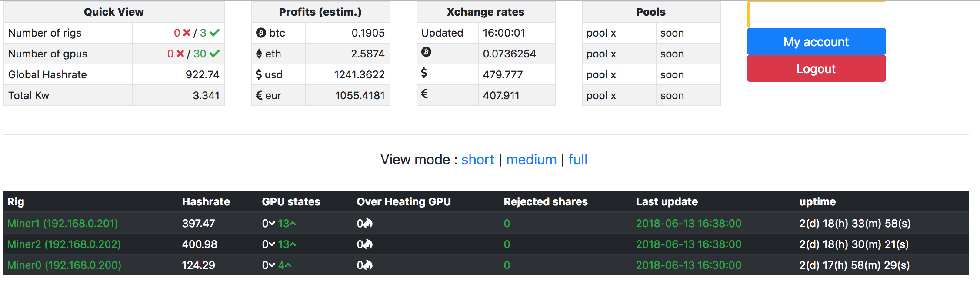The height and width of the screenshot is (288, 980).
Task: Click the dollar icon in the Xchange rates table
Action: coord(424,73)
